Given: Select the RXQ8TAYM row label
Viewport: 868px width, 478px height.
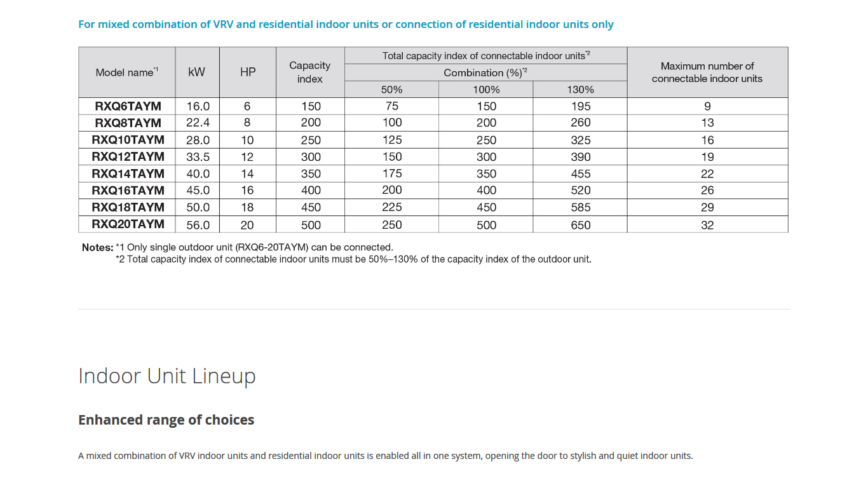Looking at the screenshot, I should (128, 123).
